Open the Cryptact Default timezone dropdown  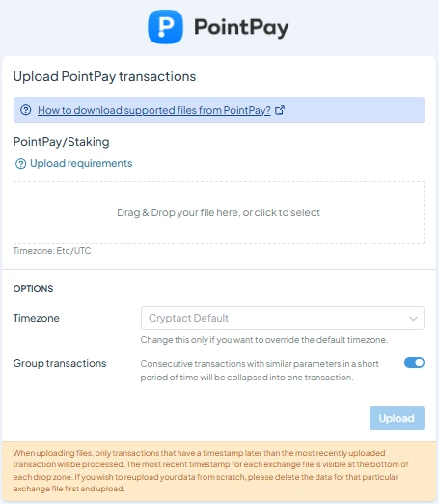click(x=283, y=318)
